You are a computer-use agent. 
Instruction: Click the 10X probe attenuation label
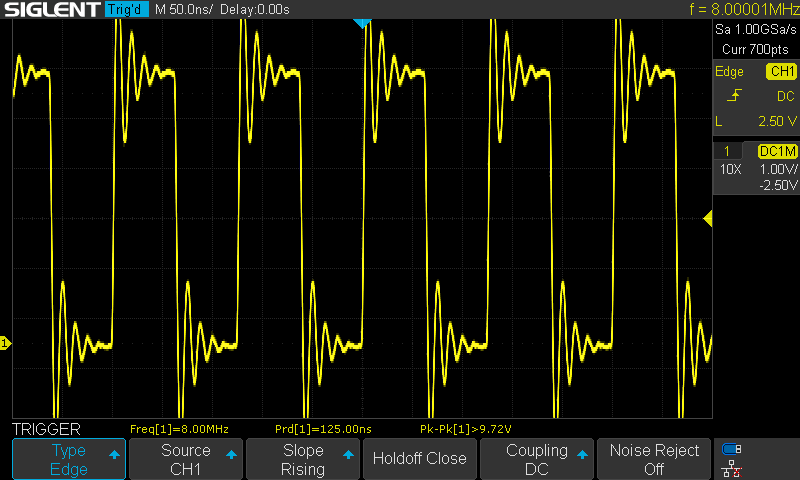click(x=731, y=169)
